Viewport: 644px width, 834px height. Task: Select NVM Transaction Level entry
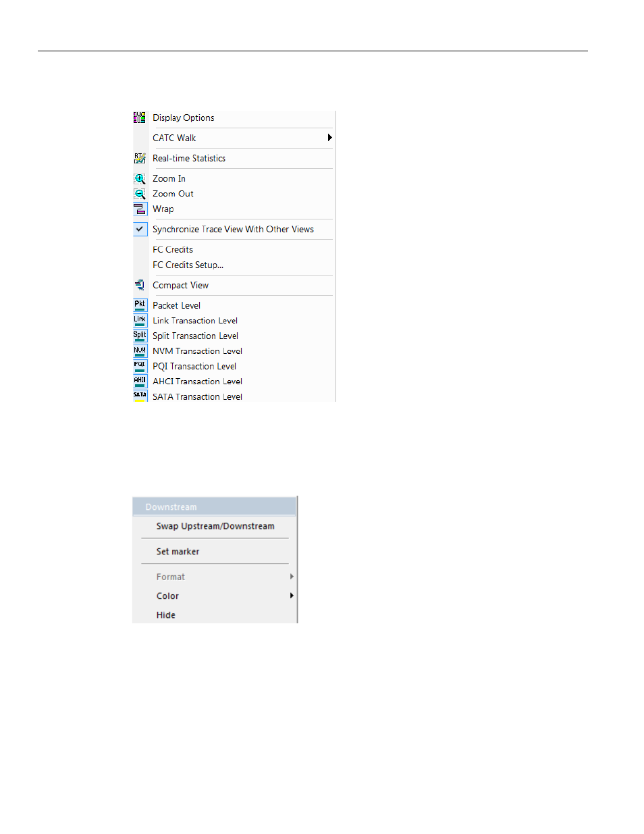click(x=197, y=351)
